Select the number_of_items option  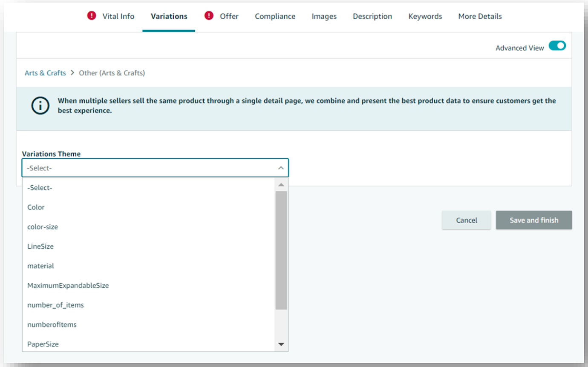55,305
